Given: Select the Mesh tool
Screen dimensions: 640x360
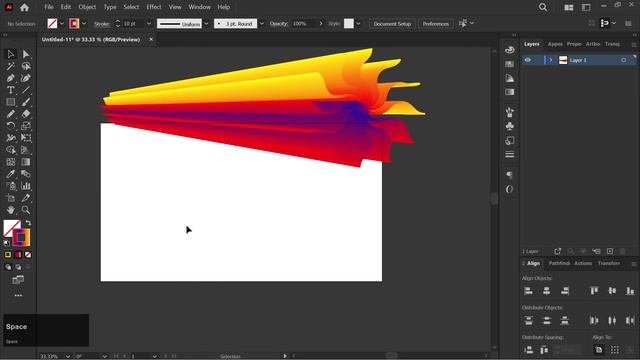Looking at the screenshot, I should point(11,162).
